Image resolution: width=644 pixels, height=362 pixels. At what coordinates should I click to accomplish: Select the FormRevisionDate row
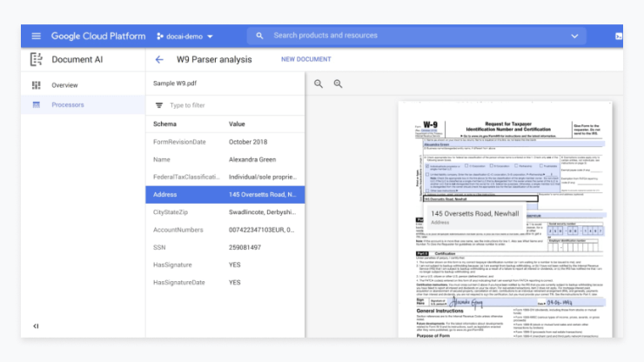tap(225, 142)
